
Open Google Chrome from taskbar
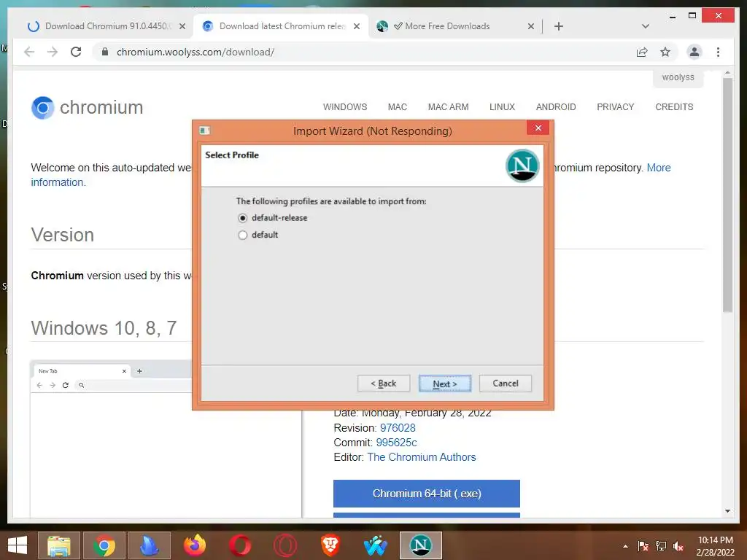pyautogui.click(x=104, y=545)
